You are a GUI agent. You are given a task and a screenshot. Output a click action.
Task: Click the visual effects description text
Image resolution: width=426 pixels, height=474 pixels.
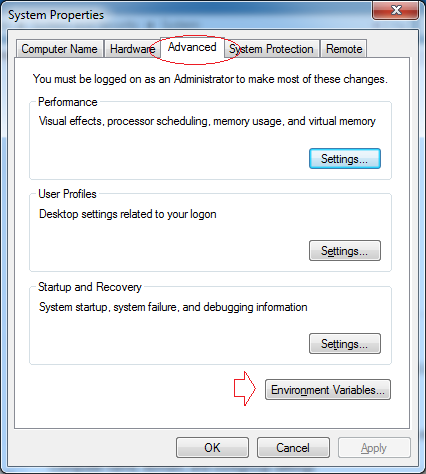207,121
